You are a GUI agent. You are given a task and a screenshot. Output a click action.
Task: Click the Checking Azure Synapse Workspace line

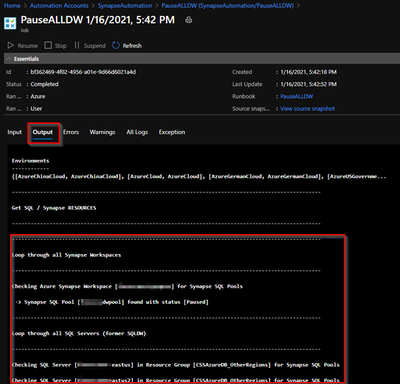[127, 286]
